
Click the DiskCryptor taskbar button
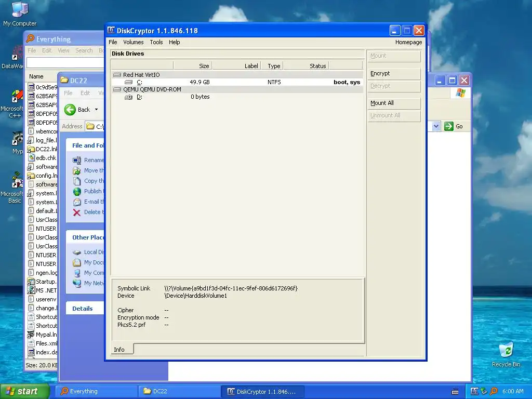[262, 391]
